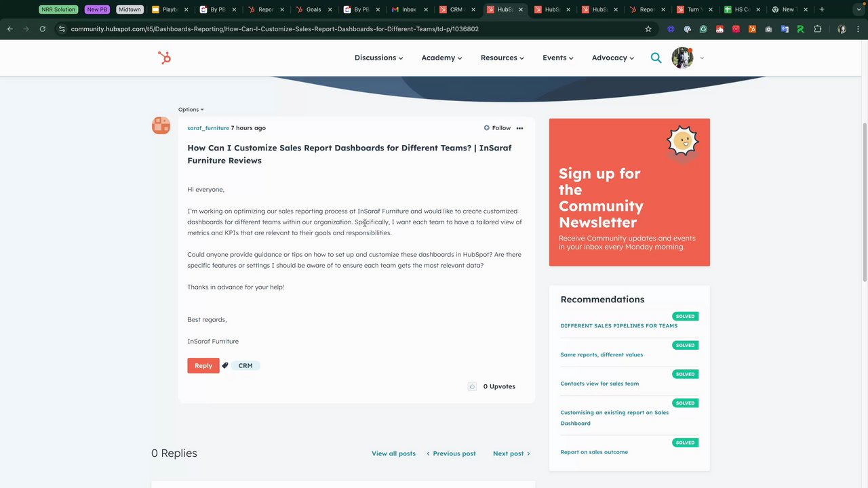Open 'Customising an existing report on Sales Dashboard'
Viewport: 868px width, 488px height.
tap(614, 418)
